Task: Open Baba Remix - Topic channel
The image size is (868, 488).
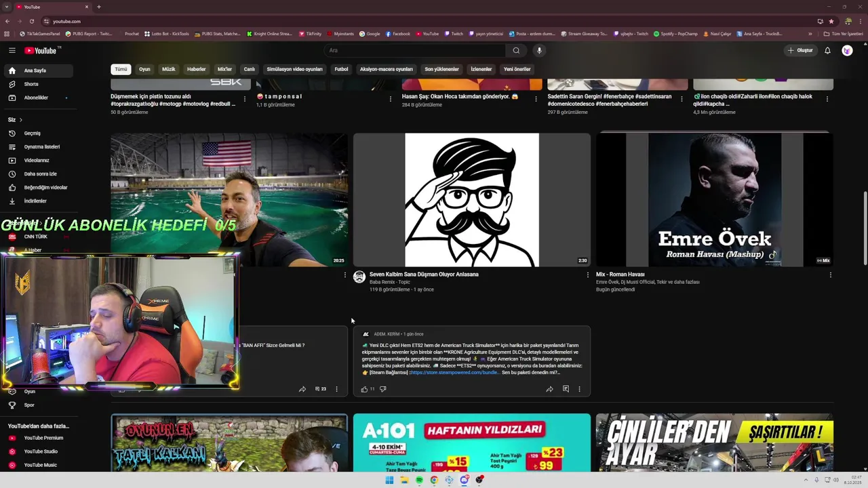Action: pyautogui.click(x=389, y=282)
